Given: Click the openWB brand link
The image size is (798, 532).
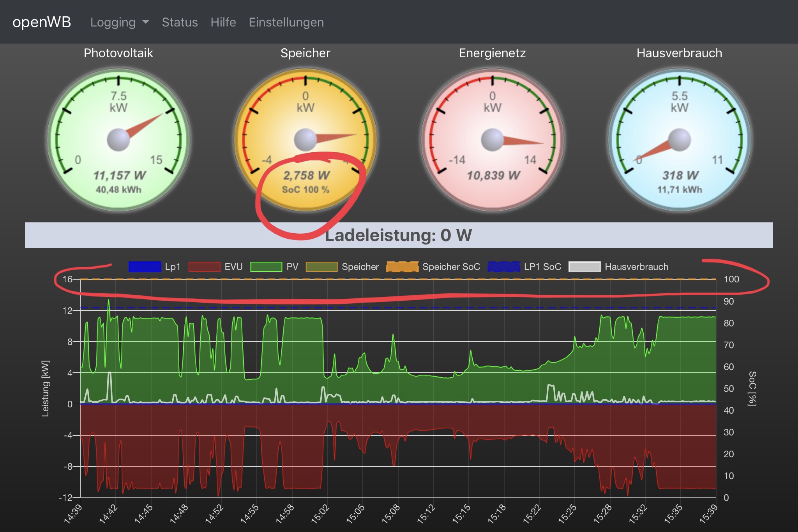Looking at the screenshot, I should tap(42, 22).
